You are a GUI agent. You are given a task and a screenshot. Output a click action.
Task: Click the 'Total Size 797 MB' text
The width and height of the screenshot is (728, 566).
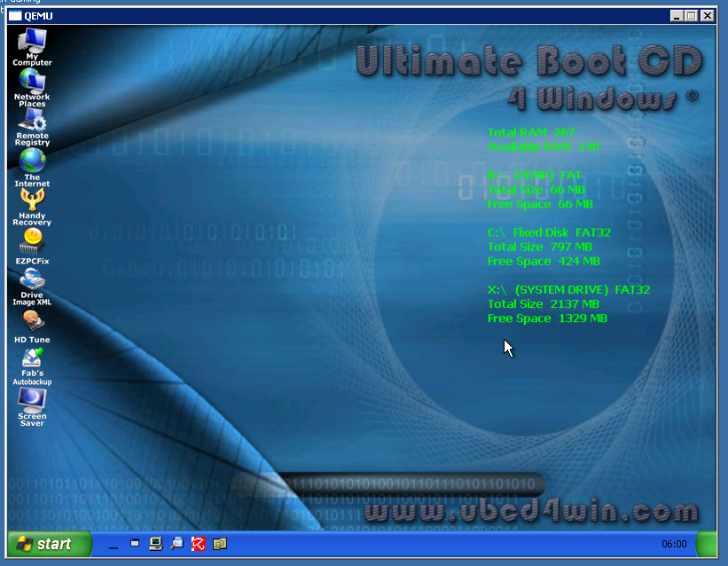pos(540,247)
